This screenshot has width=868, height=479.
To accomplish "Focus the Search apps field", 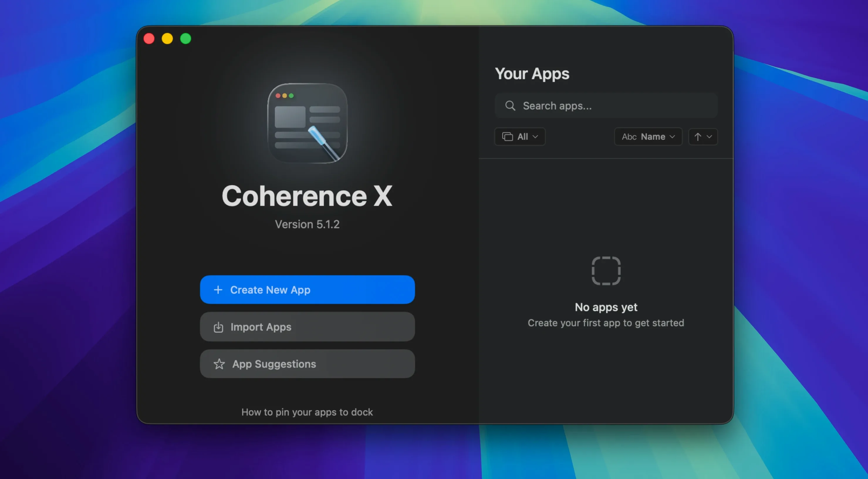I will (x=606, y=106).
